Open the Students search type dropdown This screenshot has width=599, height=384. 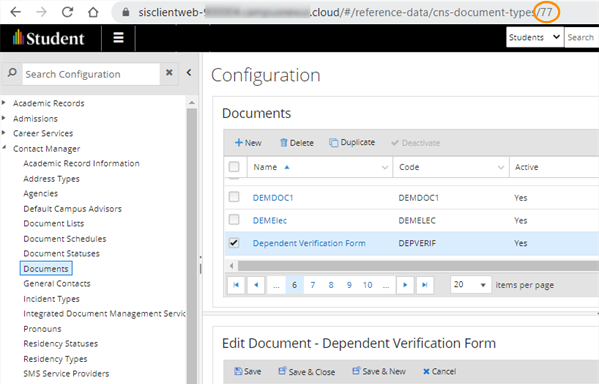pos(535,37)
